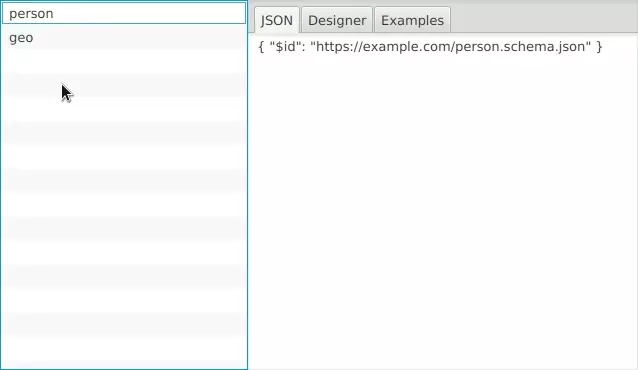Select the person schema in list
Image resolution: width=638 pixels, height=370 pixels.
124,13
